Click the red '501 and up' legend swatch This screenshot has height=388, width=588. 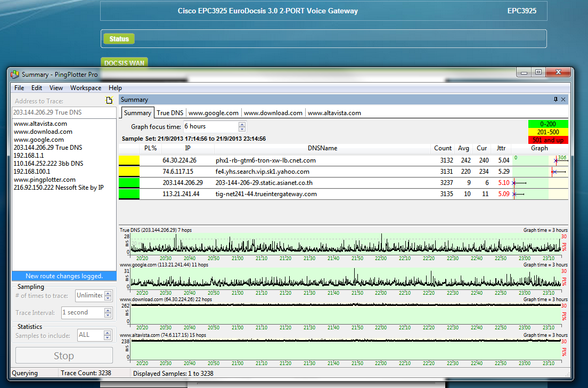548,140
